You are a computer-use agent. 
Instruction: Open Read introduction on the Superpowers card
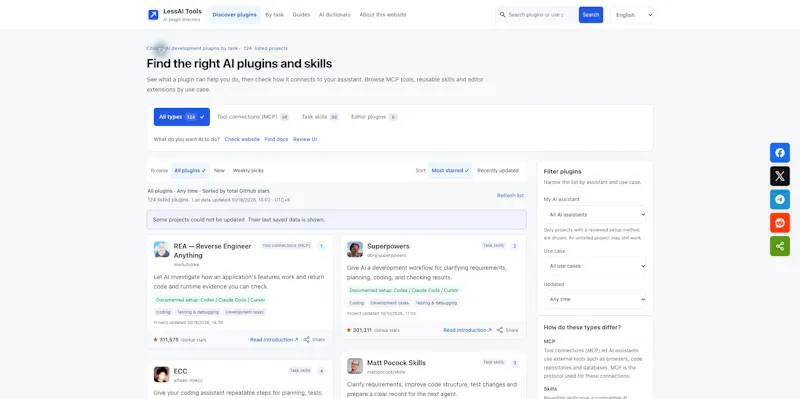pos(467,330)
